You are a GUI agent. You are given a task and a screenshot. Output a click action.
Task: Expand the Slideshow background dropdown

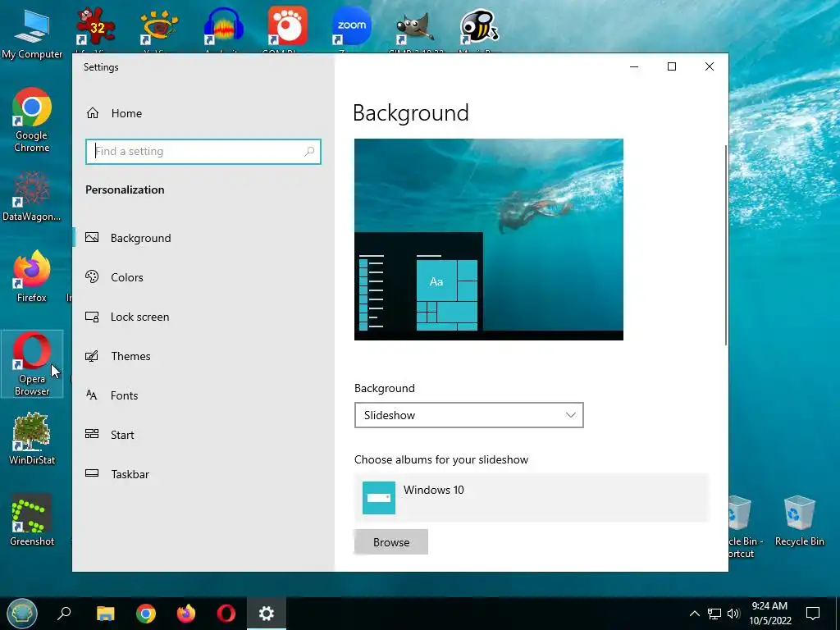pos(468,415)
